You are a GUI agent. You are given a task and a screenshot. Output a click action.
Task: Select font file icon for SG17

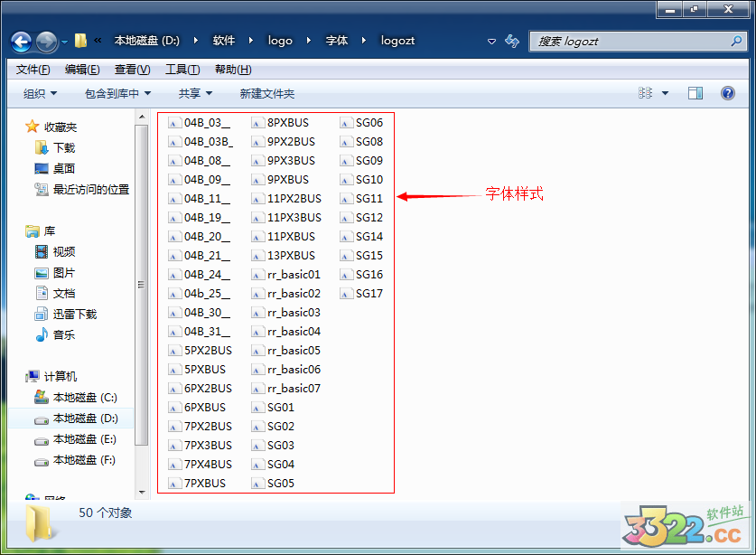click(346, 294)
